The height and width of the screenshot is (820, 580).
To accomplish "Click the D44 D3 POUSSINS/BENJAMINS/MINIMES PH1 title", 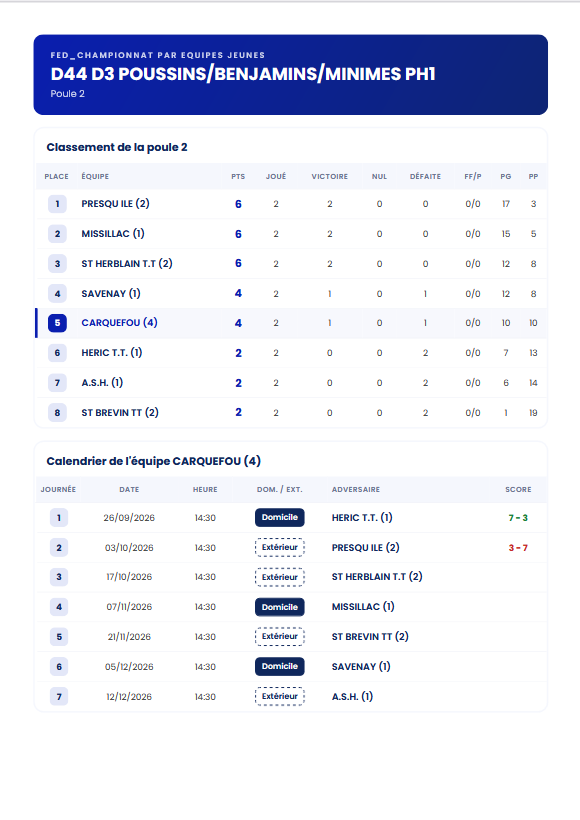I will click(x=243, y=74).
